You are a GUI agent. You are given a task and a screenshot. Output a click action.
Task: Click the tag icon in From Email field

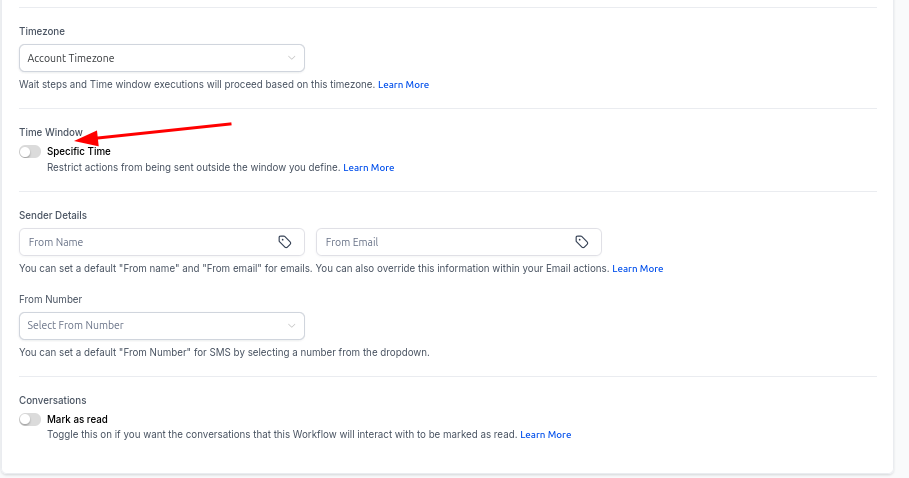tap(582, 242)
